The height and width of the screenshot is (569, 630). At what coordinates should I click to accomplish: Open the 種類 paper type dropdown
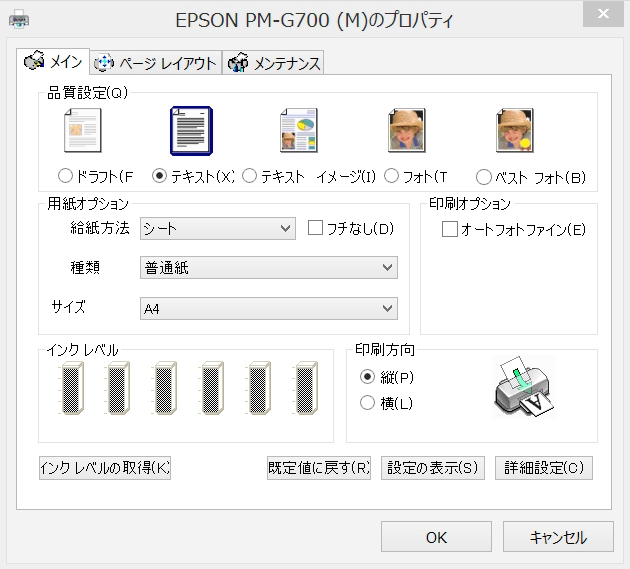[269, 268]
